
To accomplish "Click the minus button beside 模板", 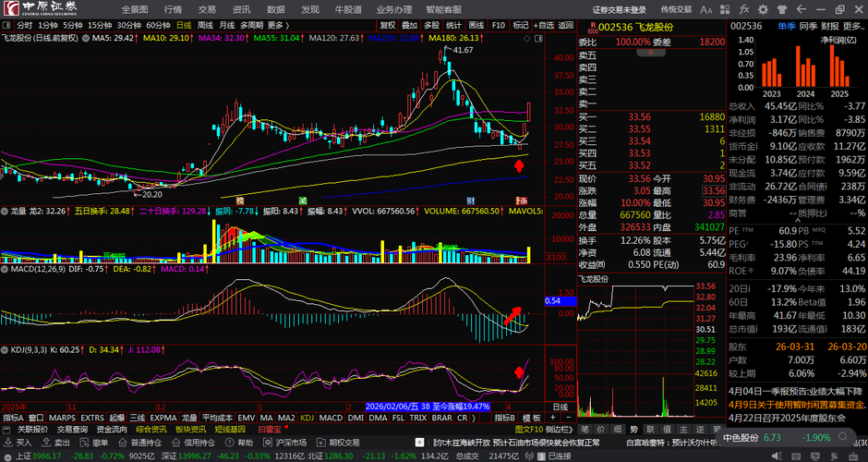I will pos(568,418).
